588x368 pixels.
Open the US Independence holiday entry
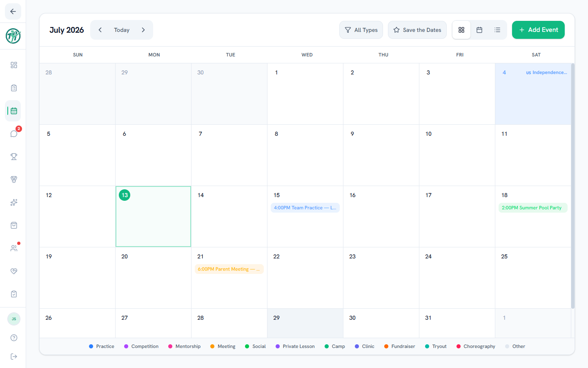[x=546, y=72]
